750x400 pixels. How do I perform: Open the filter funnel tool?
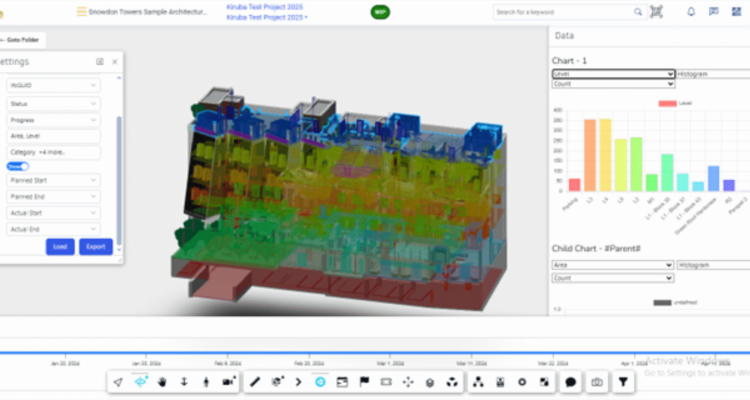(624, 382)
